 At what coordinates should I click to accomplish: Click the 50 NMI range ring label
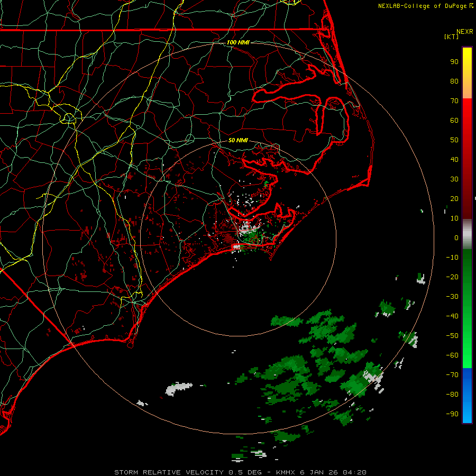(x=238, y=140)
